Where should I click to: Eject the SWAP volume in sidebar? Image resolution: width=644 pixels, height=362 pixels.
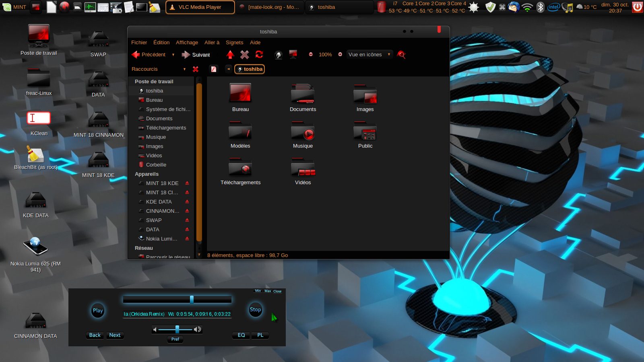[187, 220]
